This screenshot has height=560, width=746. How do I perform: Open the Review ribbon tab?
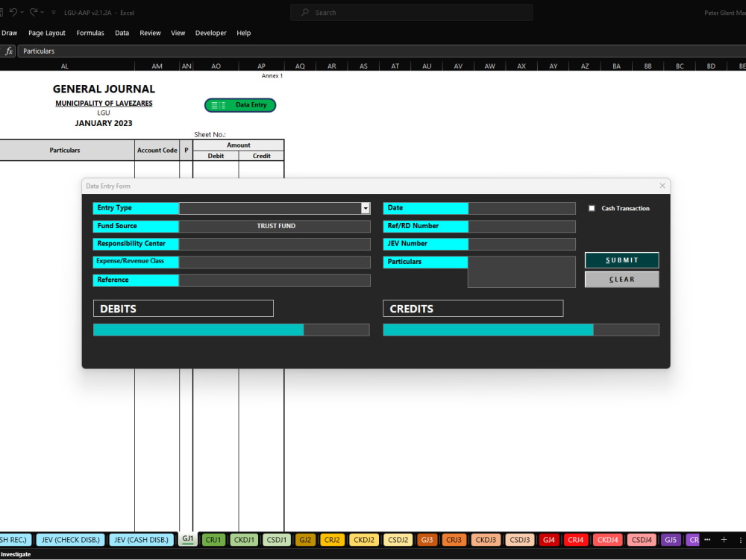tap(150, 33)
